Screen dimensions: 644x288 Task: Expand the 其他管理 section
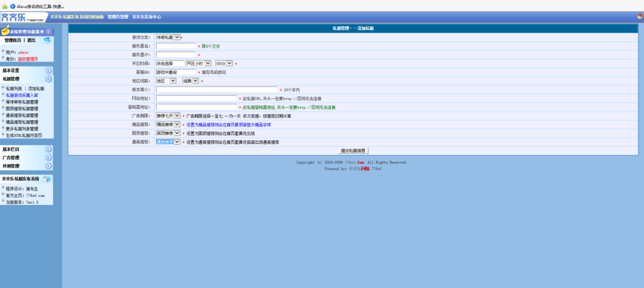click(48, 166)
